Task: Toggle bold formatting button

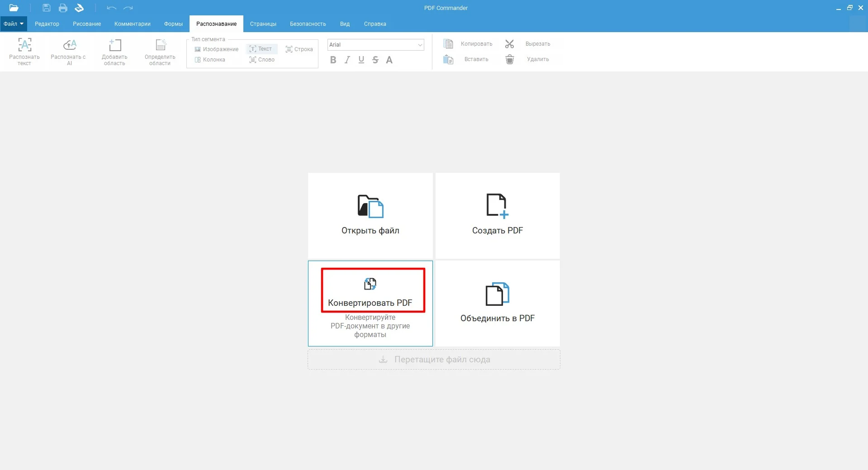Action: pos(333,60)
